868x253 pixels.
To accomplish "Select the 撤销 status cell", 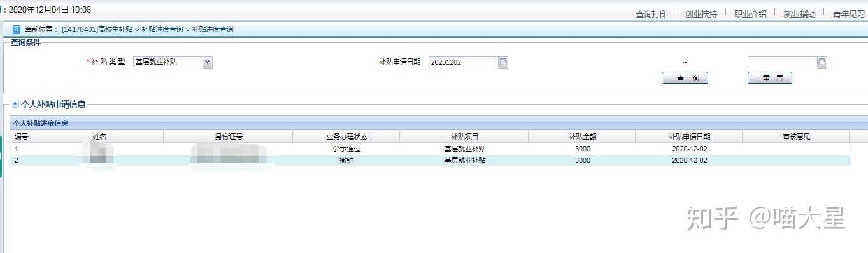I will [x=346, y=161].
